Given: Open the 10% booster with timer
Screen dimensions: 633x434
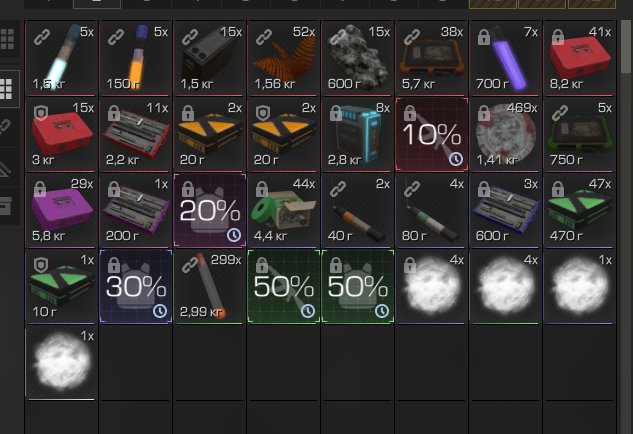Looking at the screenshot, I should click(x=432, y=134).
